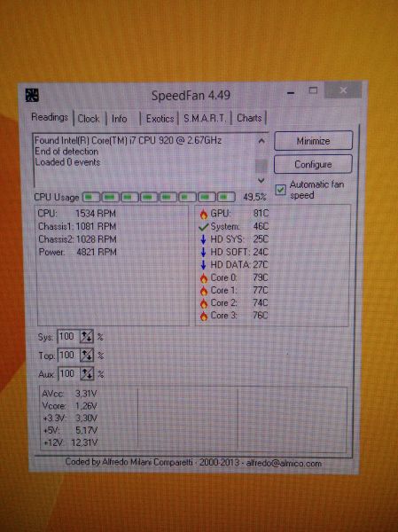Click the Top speed spinner arrows
Screen dimensions: 398x532
coord(87,356)
